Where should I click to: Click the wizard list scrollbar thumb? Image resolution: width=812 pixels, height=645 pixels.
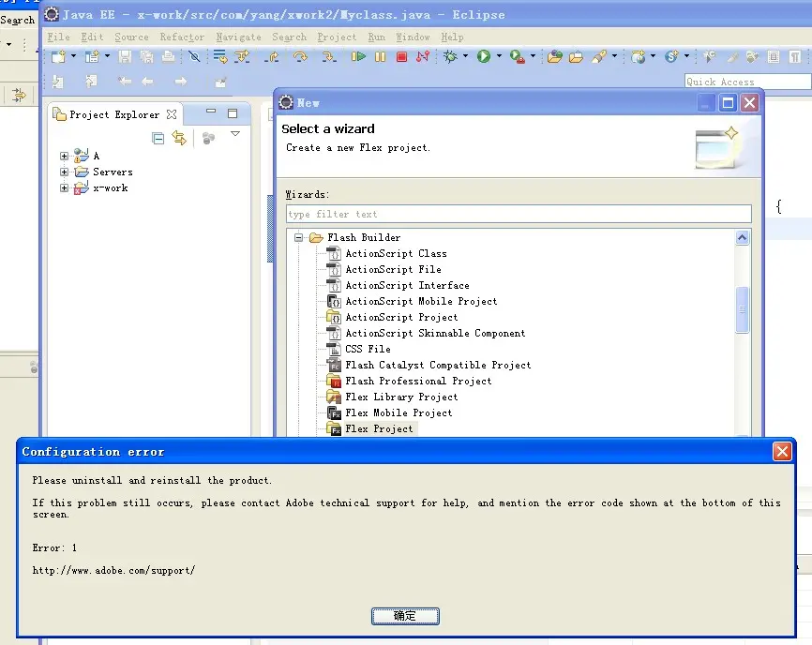pos(742,309)
